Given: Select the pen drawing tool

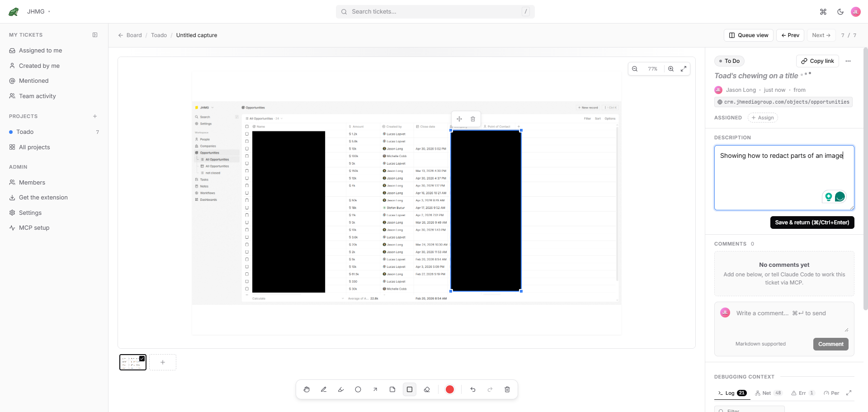Looking at the screenshot, I should (324, 389).
